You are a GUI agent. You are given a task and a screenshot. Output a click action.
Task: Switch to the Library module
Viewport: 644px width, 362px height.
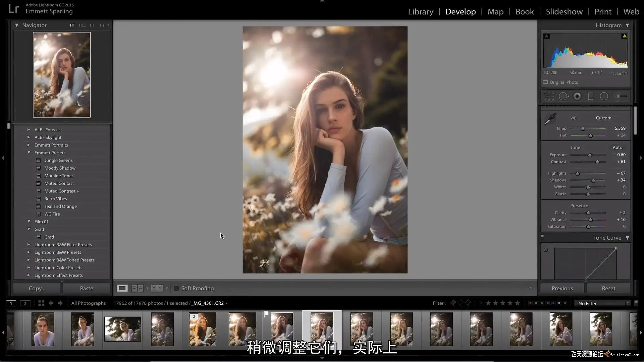point(421,12)
